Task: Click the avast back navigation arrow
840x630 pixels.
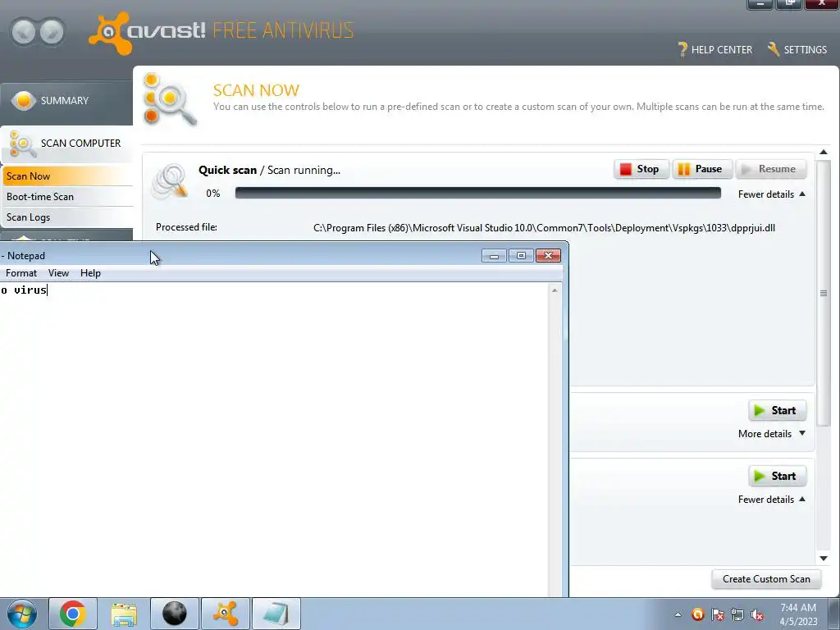Action: (x=23, y=32)
